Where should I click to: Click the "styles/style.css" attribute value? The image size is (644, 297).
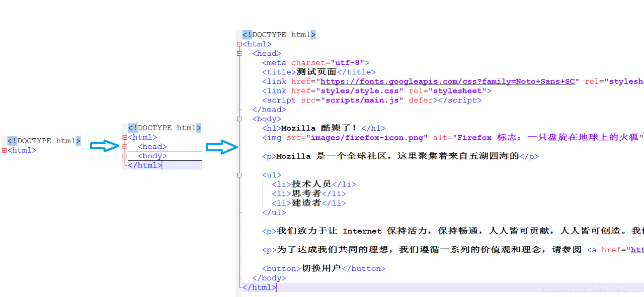[359, 91]
